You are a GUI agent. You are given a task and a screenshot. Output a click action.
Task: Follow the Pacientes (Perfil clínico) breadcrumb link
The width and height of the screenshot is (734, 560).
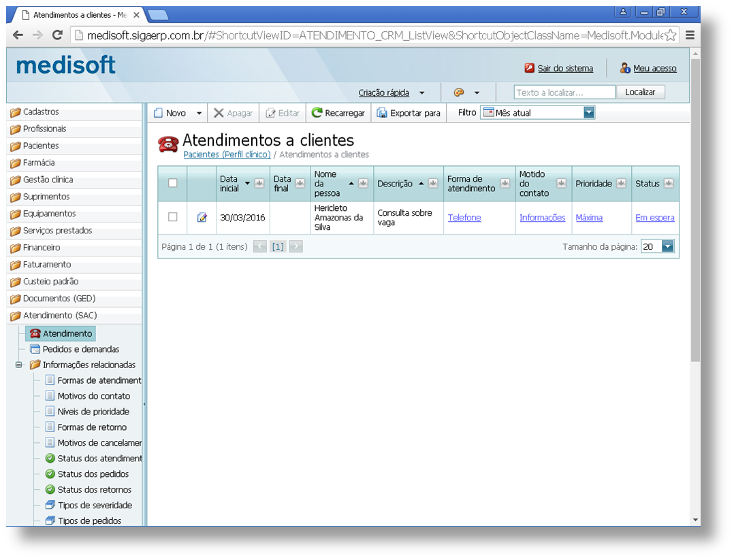227,154
